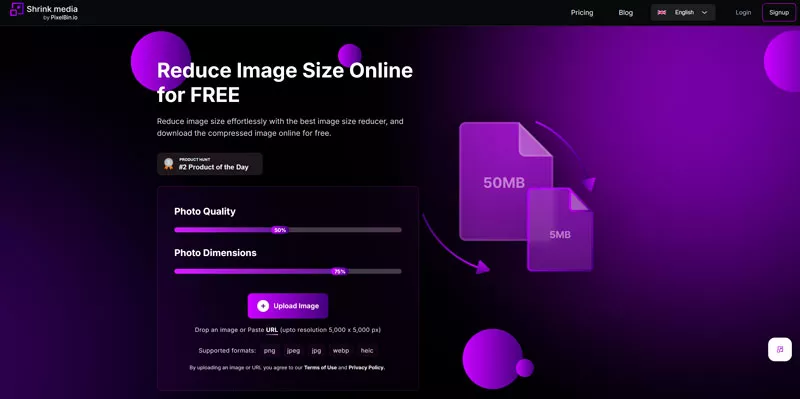Select the jpg format tag
Viewport: 800px width, 399px height.
[x=317, y=351]
